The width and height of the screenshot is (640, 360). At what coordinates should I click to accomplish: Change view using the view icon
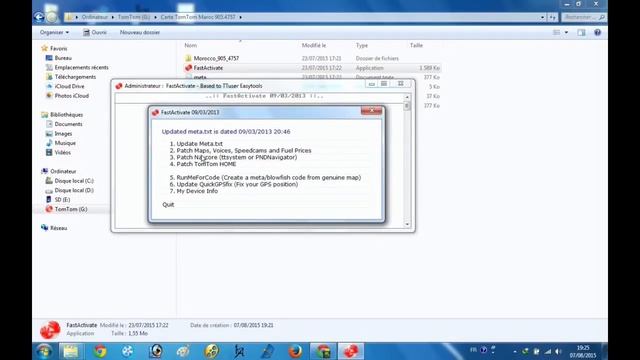tap(556, 32)
